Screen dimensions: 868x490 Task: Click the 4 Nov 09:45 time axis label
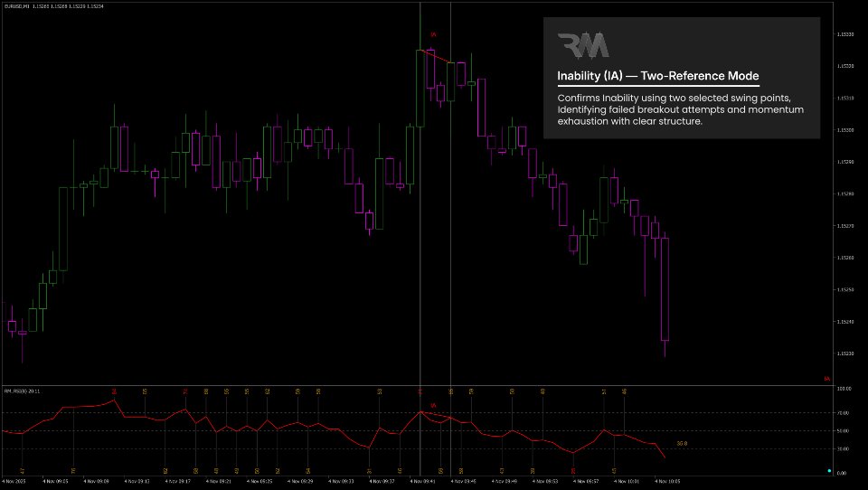click(x=463, y=481)
